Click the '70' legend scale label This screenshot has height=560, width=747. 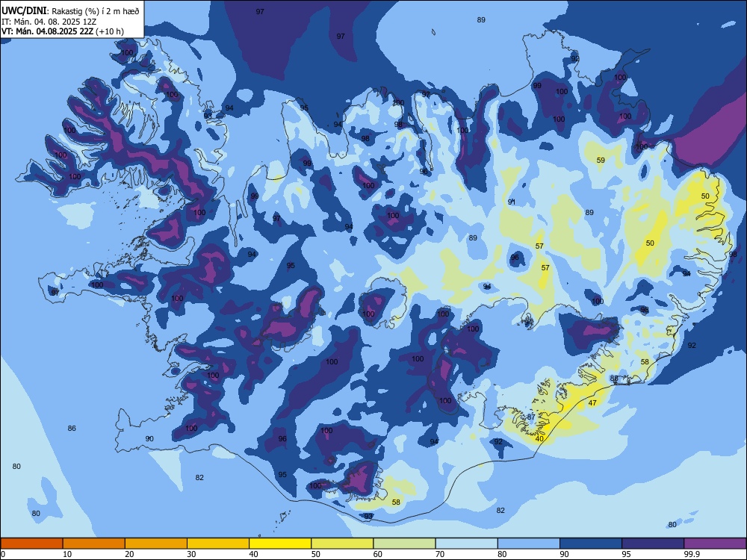pos(440,554)
